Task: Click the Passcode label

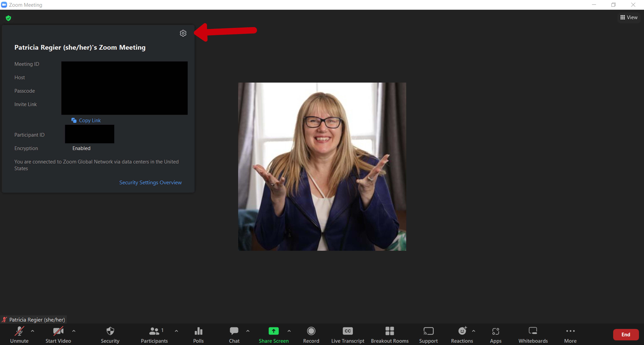Action: tap(25, 91)
